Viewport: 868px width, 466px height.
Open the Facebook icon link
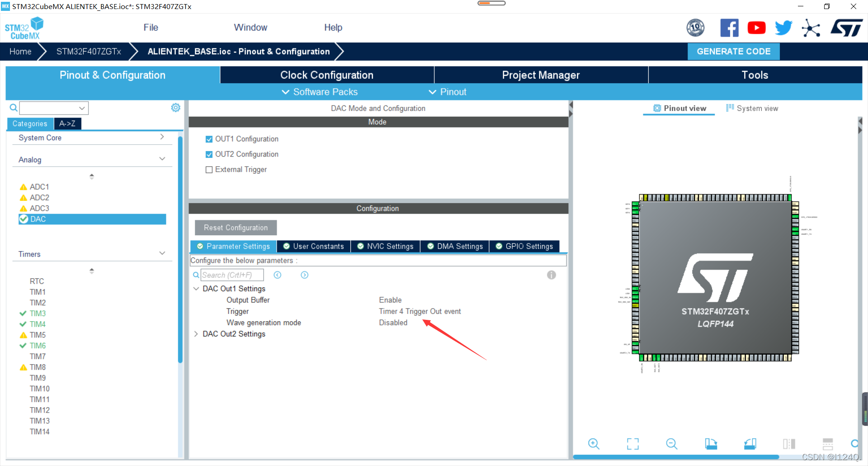(729, 28)
